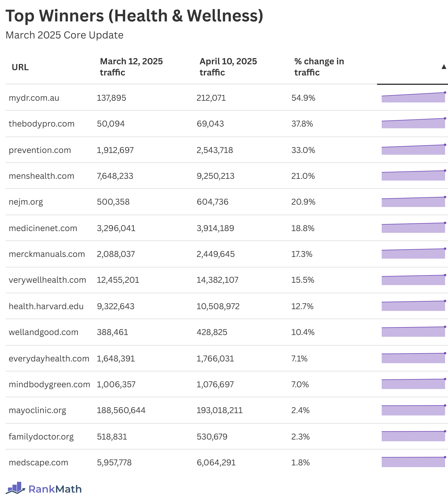The height and width of the screenshot is (500, 448).
Task: Click the nejm.org trend sparkline
Action: point(414,202)
